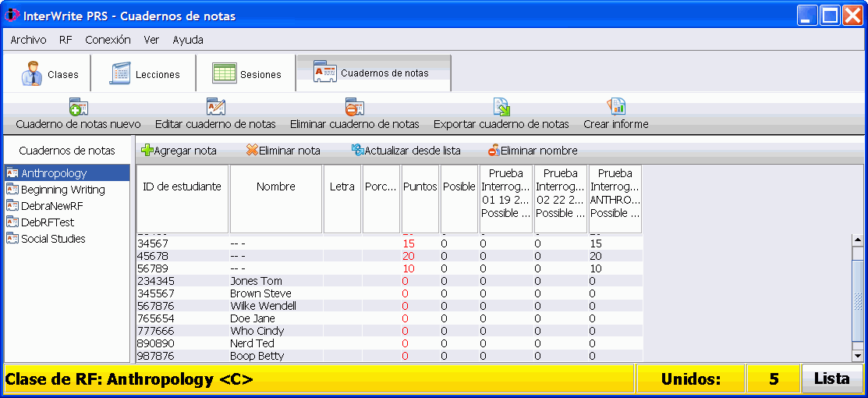
Task: Click the Actualizar desde lista label
Action: pyautogui.click(x=413, y=151)
